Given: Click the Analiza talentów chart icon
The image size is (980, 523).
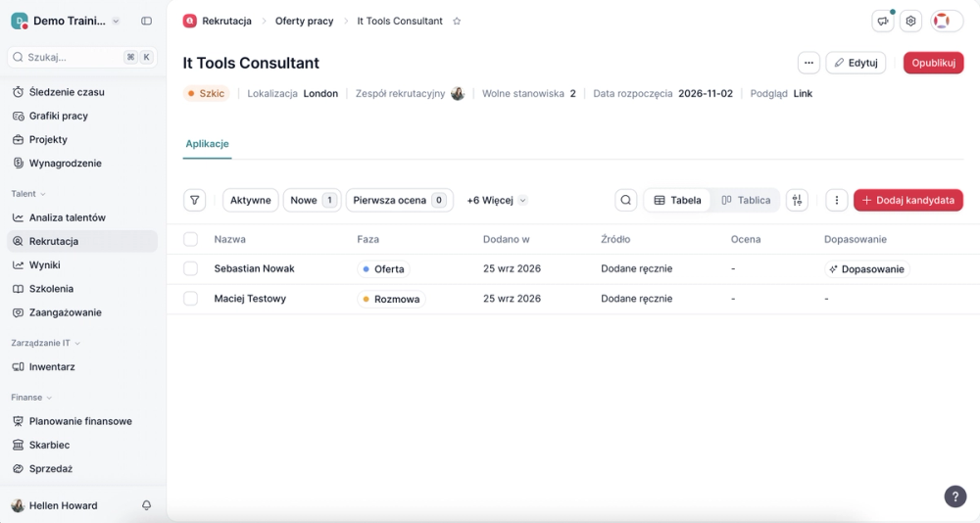Looking at the screenshot, I should point(18,217).
